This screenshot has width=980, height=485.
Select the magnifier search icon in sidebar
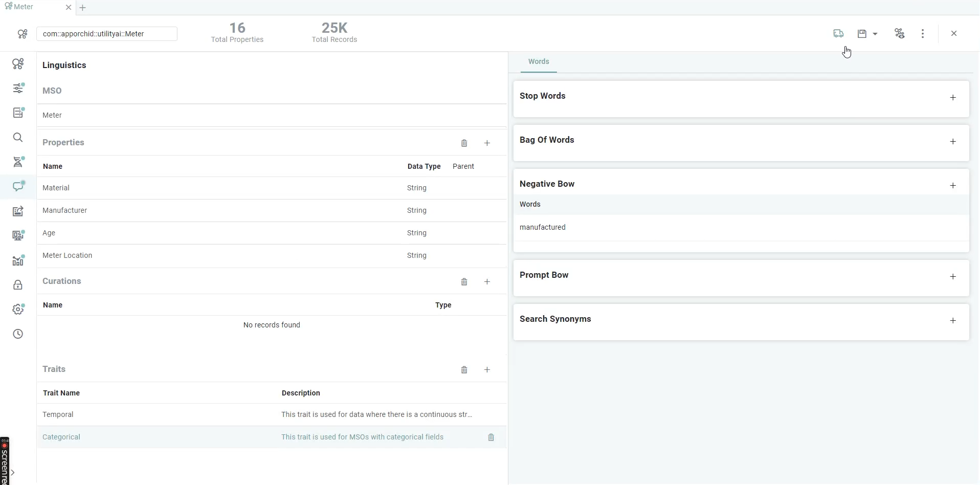[18, 138]
